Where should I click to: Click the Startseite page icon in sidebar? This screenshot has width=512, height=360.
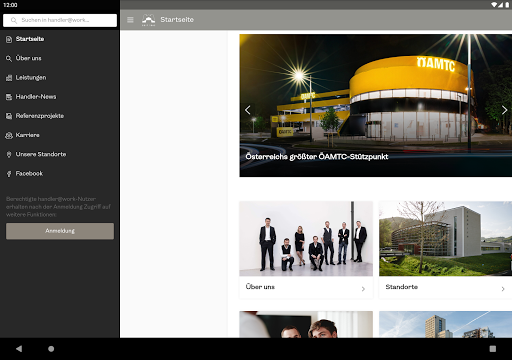[x=9, y=39]
